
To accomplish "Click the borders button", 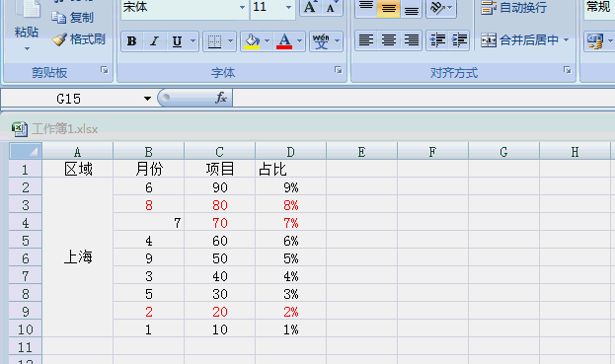I will (214, 41).
